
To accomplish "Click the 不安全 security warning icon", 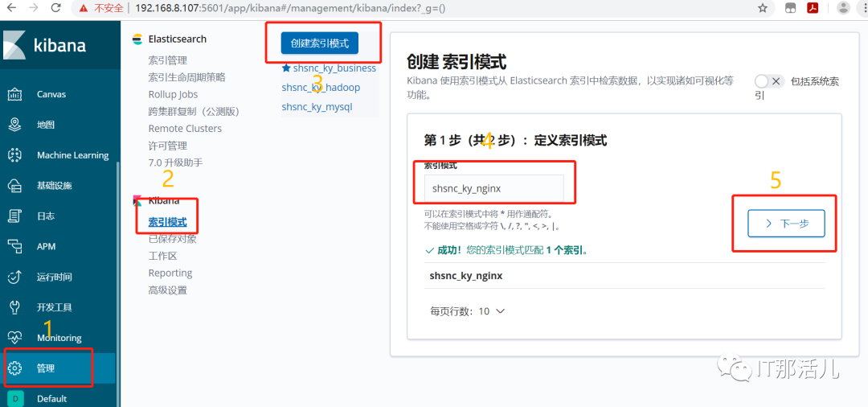I will click(x=84, y=8).
